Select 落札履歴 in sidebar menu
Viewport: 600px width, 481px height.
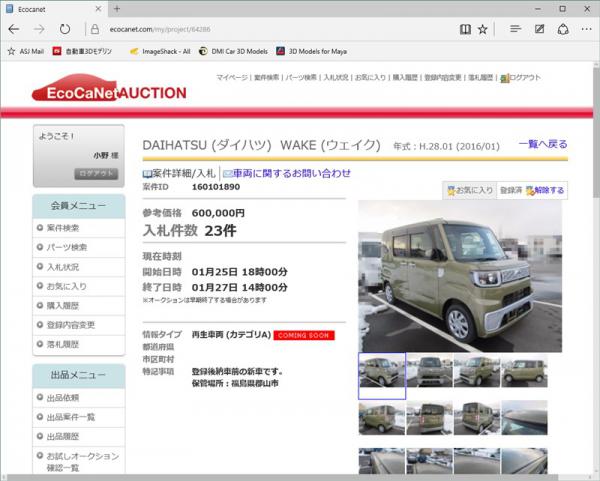tap(79, 344)
